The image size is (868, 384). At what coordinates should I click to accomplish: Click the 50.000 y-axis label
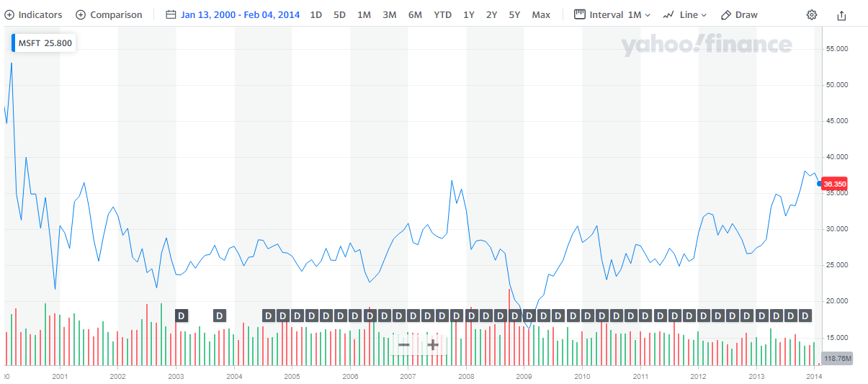(x=837, y=85)
